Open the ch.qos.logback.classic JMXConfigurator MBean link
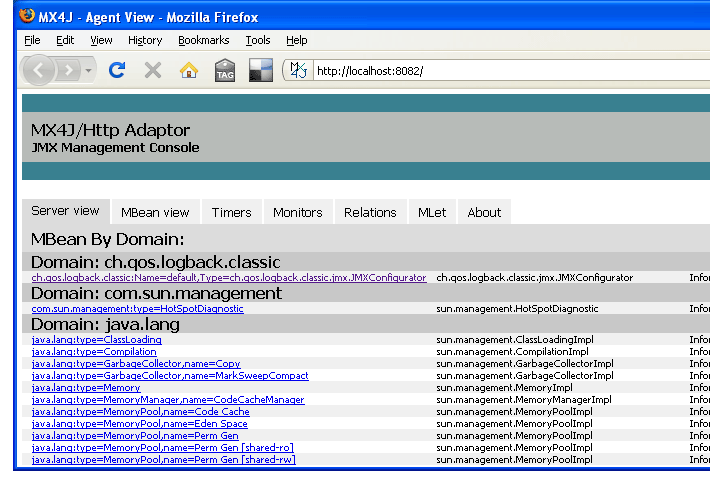This screenshot has width=710, height=482. [x=229, y=277]
